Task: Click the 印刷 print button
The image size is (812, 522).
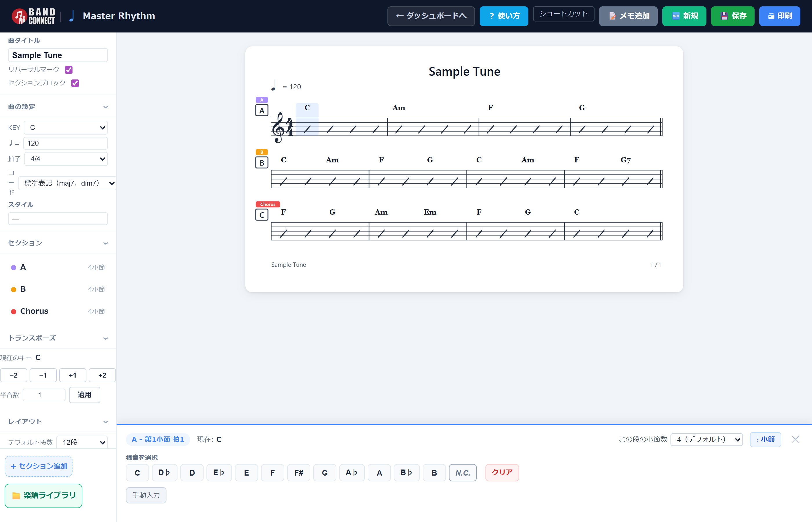Action: [780, 16]
